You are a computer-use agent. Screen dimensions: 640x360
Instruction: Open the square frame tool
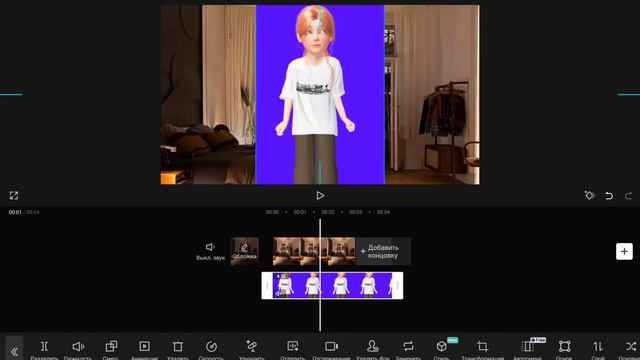[x=564, y=349]
